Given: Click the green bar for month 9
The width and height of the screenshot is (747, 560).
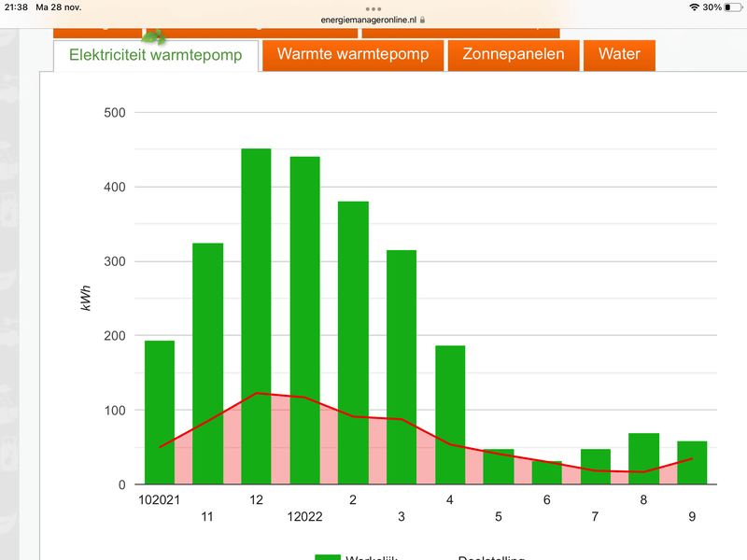Looking at the screenshot, I should point(692,463).
